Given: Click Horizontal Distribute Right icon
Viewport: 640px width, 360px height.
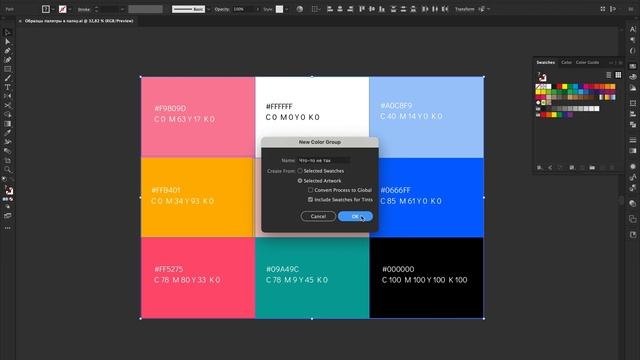Looking at the screenshot, I should (445, 9).
